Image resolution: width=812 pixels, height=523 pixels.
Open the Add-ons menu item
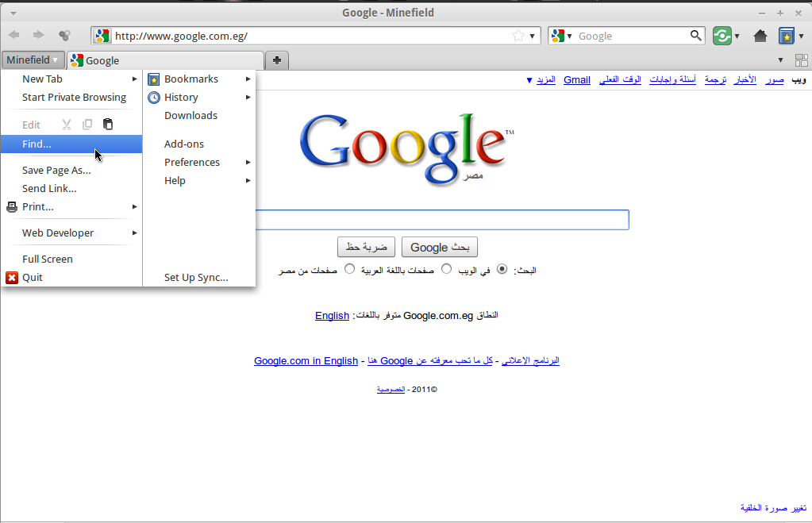pos(199,144)
